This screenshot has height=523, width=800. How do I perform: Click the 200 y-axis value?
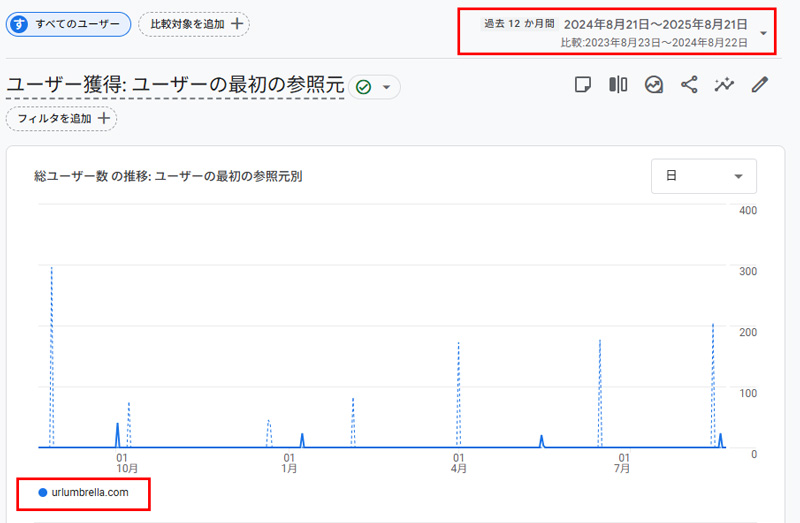[748, 332]
